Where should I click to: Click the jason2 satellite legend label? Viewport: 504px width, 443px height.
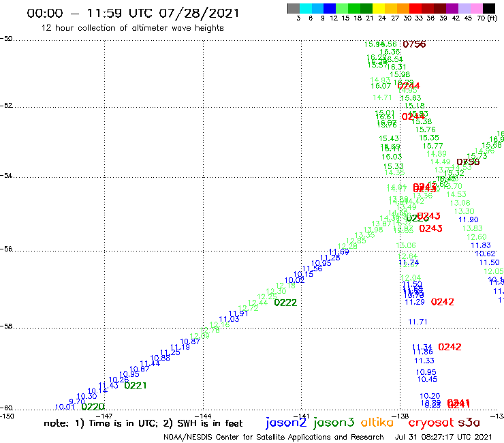[286, 423]
